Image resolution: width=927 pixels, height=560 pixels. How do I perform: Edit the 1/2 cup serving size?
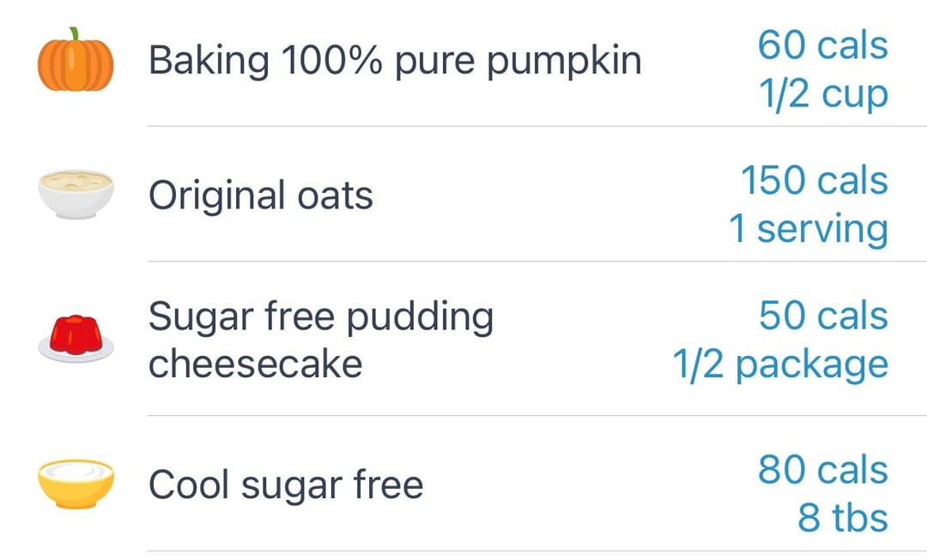tap(823, 94)
